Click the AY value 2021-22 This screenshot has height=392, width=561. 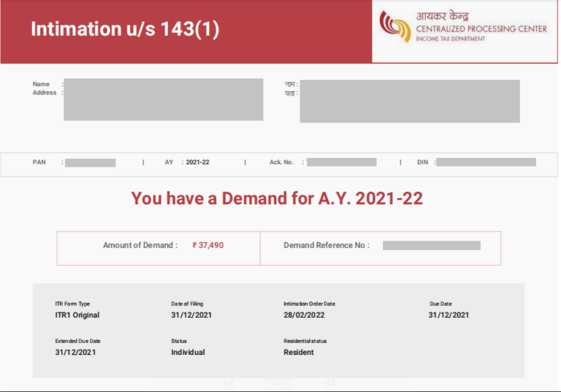coord(198,163)
